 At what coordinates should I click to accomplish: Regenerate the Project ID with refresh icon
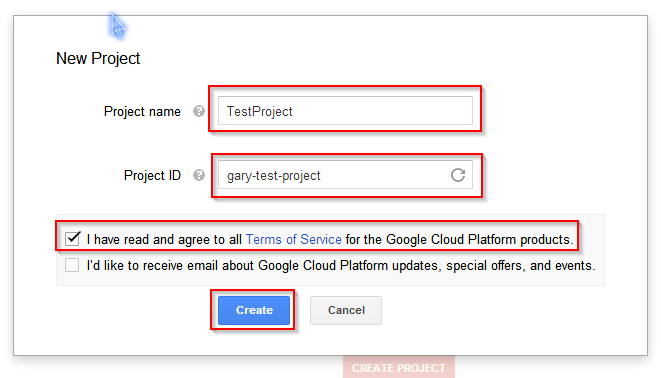[458, 175]
